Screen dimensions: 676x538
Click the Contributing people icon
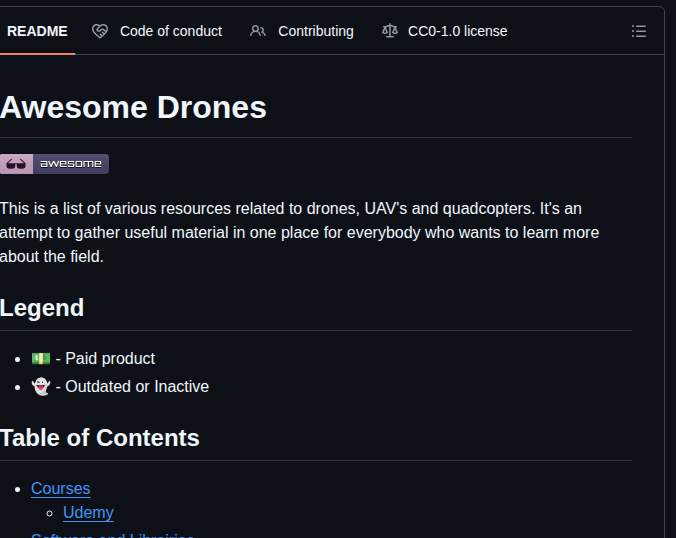coord(258,31)
